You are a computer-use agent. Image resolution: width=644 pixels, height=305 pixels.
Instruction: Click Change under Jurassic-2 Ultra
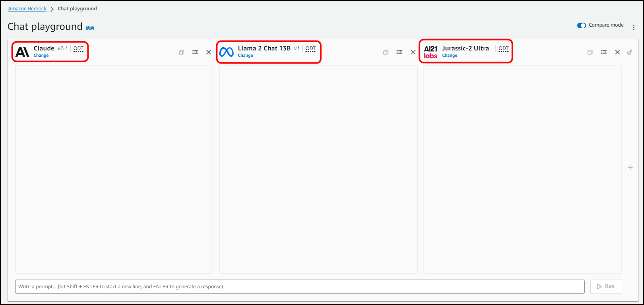[450, 56]
